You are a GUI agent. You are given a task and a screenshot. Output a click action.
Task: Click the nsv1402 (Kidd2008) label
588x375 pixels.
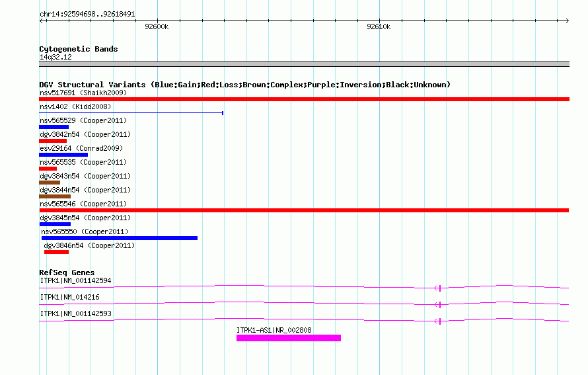[x=75, y=106]
